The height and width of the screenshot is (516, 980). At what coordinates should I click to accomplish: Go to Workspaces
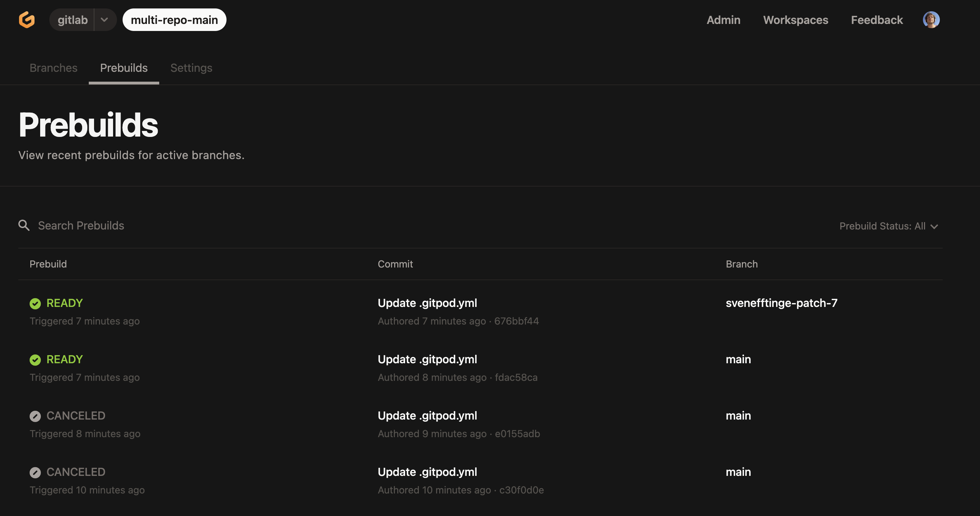pos(795,20)
